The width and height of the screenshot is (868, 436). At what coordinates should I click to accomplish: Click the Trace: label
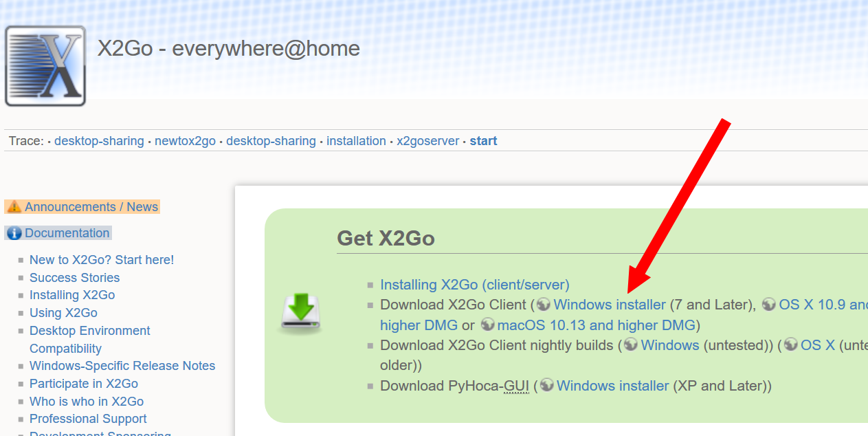[26, 141]
